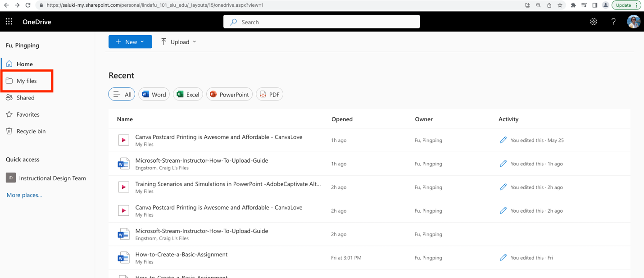Viewport: 644px width, 278px height.
Task: Reload the page in the browser
Action: (x=28, y=5)
